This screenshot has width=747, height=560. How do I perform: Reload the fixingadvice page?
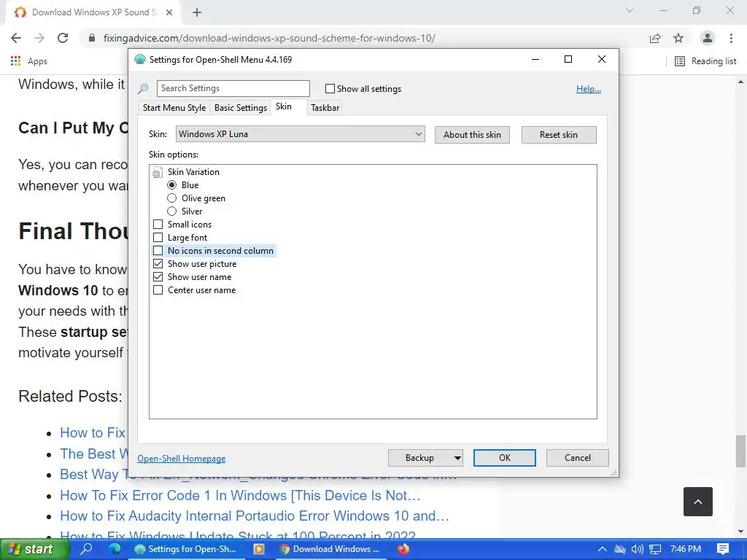(x=63, y=38)
